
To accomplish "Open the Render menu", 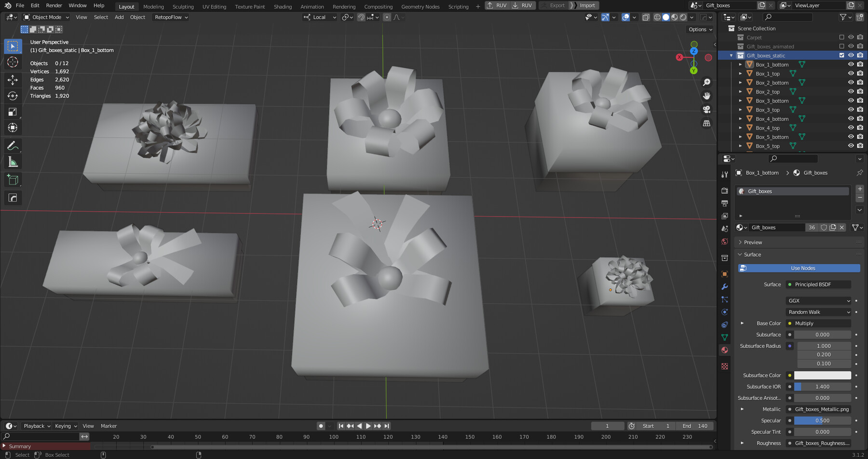I will (x=54, y=5).
